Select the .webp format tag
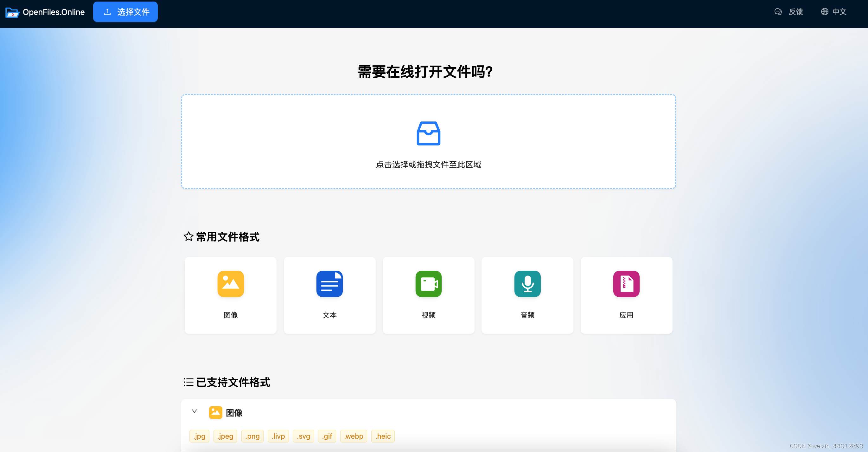868x452 pixels. [x=354, y=436]
